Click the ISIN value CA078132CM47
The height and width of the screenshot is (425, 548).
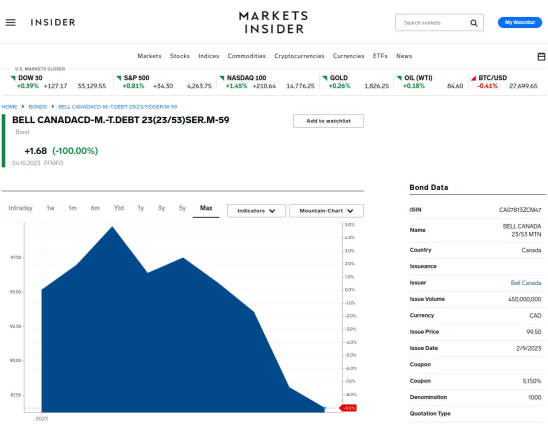[x=520, y=210]
